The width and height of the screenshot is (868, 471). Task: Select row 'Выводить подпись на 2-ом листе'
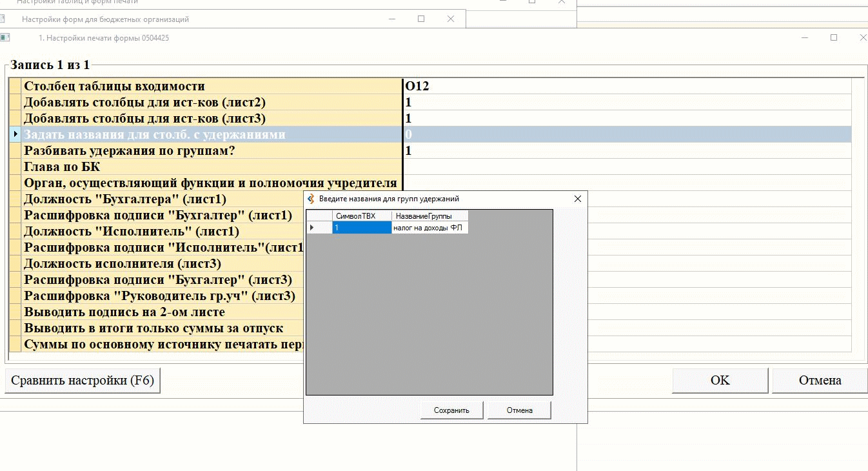[x=163, y=312]
